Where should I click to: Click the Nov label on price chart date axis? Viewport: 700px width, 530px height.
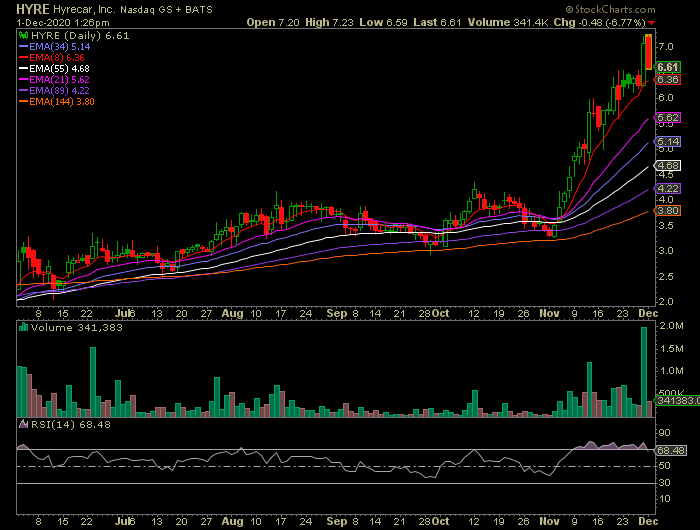(x=549, y=313)
